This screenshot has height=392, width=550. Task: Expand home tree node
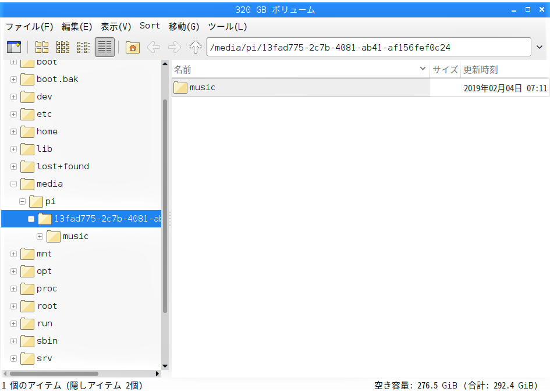point(14,132)
